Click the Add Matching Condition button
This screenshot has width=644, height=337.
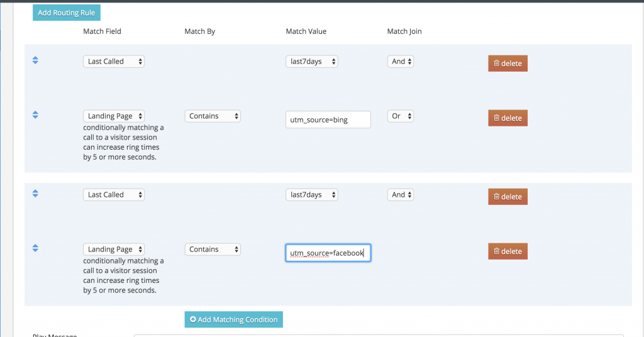[x=234, y=319]
